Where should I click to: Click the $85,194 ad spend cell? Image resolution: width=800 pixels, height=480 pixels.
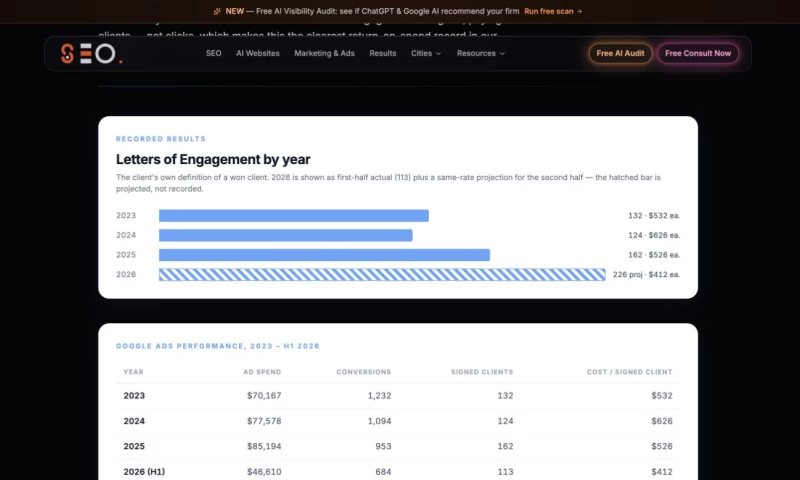click(264, 446)
